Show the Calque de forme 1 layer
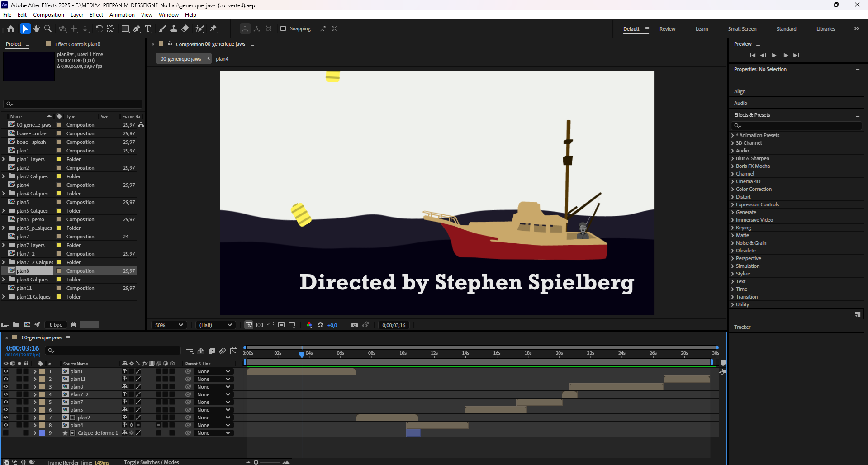The width and height of the screenshot is (868, 465). tap(5, 433)
